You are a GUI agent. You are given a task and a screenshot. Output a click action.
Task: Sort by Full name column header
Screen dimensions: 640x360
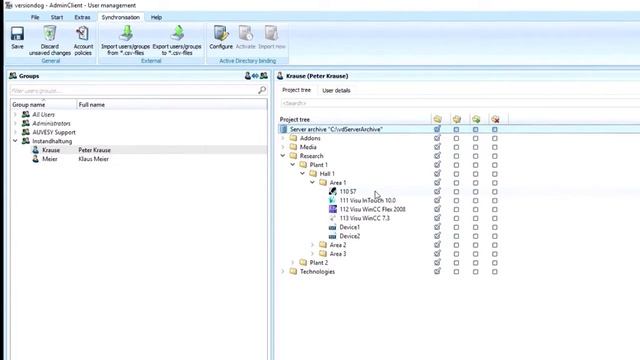pyautogui.click(x=172, y=105)
